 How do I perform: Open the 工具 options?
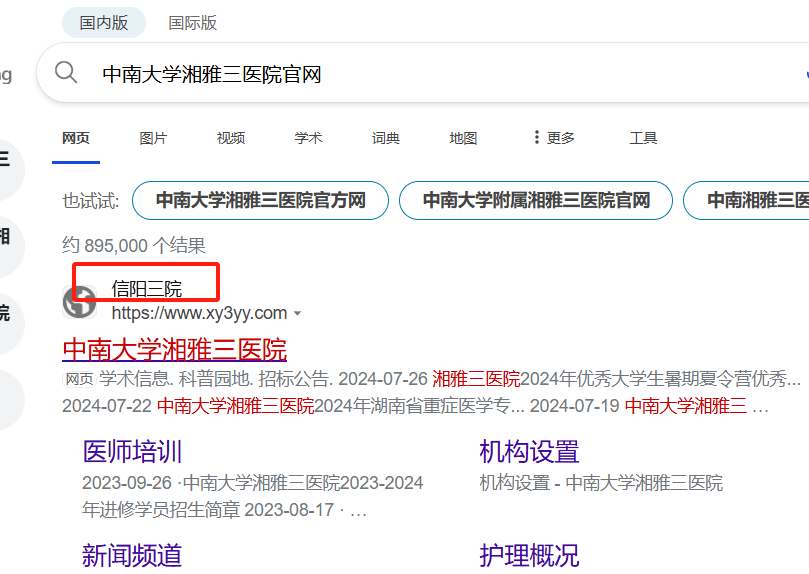coord(643,138)
